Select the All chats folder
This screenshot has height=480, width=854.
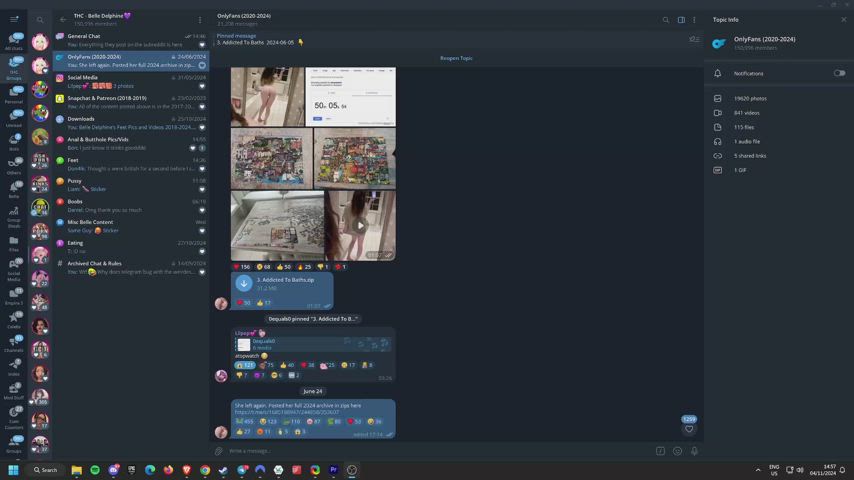tap(14, 41)
